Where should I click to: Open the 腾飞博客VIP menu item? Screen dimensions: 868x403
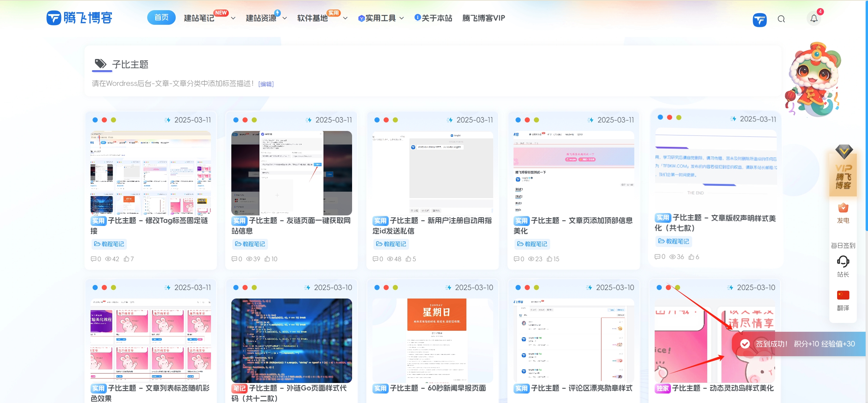pyautogui.click(x=484, y=18)
